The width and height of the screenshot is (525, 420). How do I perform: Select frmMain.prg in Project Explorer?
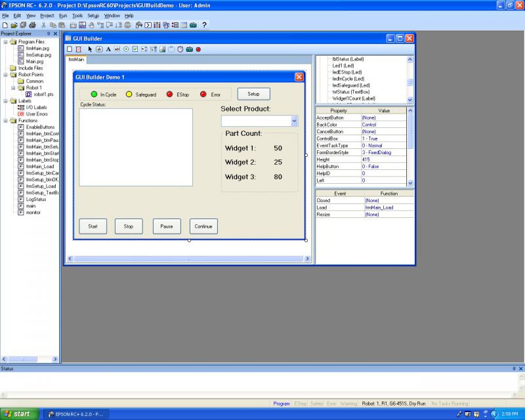tap(37, 49)
